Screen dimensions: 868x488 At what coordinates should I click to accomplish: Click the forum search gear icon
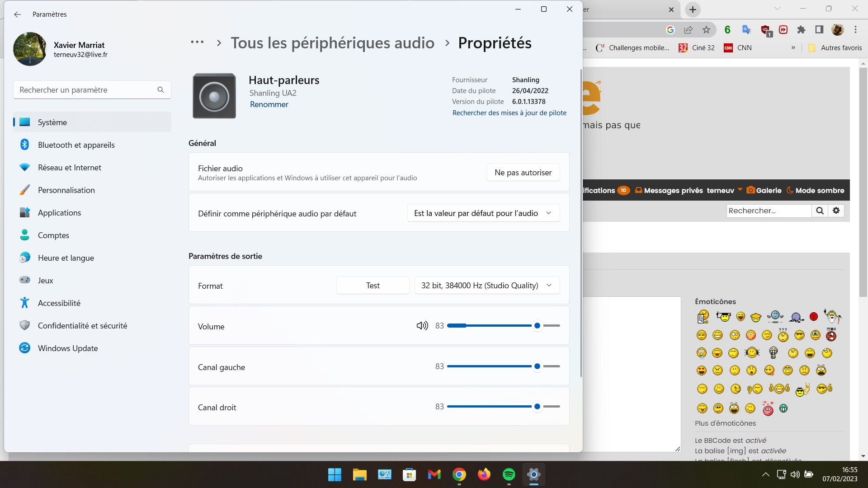click(836, 211)
